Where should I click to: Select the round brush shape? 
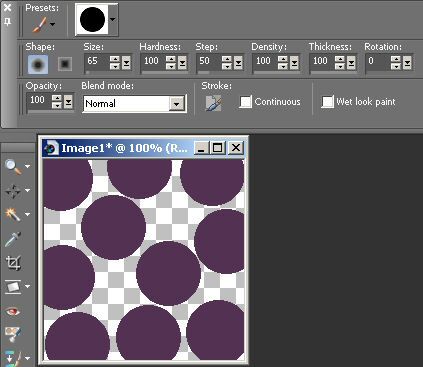pyautogui.click(x=38, y=64)
